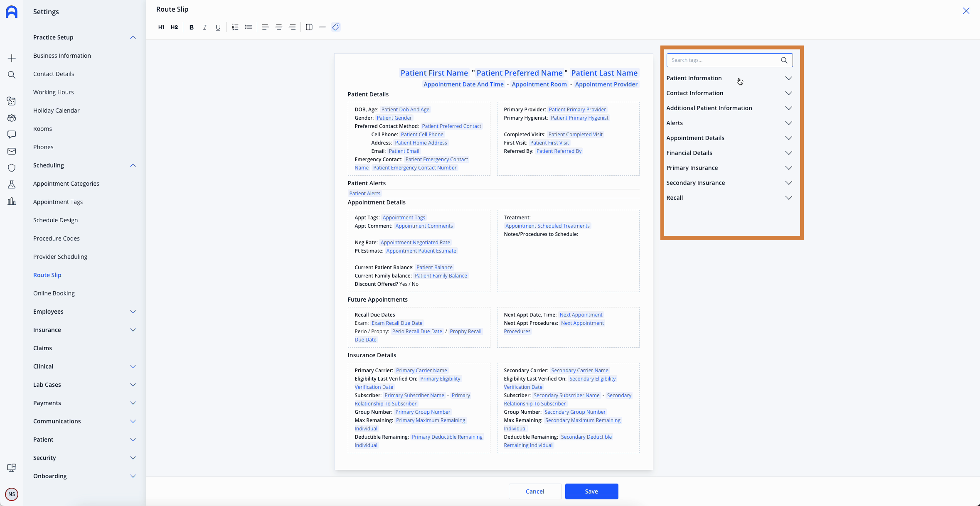Select the Patient First Name tag

434,73
